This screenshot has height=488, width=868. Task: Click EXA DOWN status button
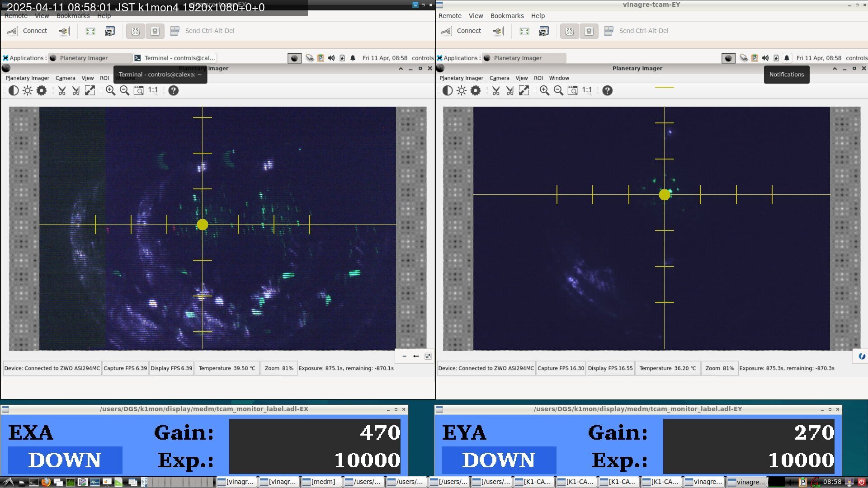click(x=65, y=460)
